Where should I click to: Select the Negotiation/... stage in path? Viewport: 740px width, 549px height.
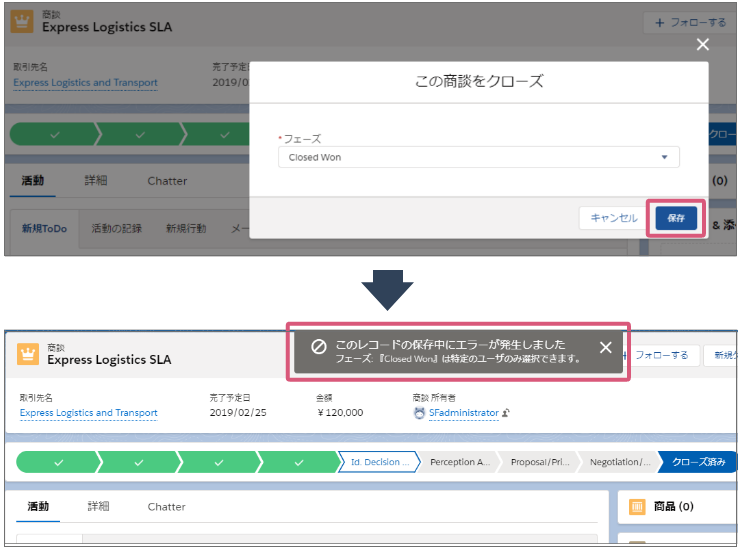click(620, 462)
